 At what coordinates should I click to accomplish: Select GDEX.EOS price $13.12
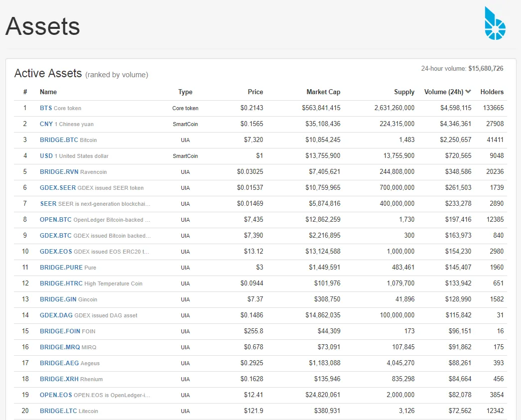coord(254,252)
